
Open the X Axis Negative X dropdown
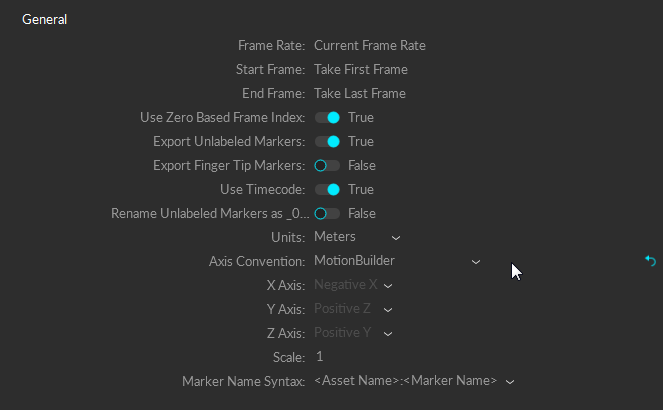pos(352,285)
